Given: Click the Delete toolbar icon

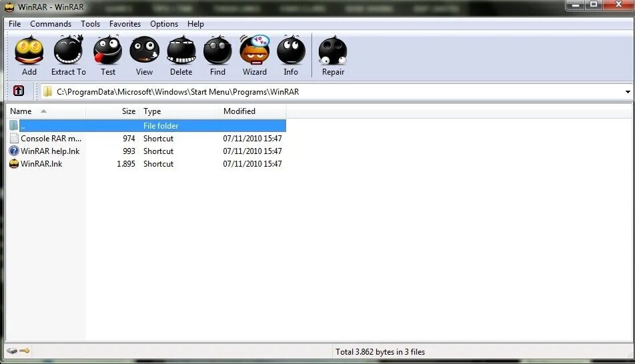Looking at the screenshot, I should (x=181, y=50).
